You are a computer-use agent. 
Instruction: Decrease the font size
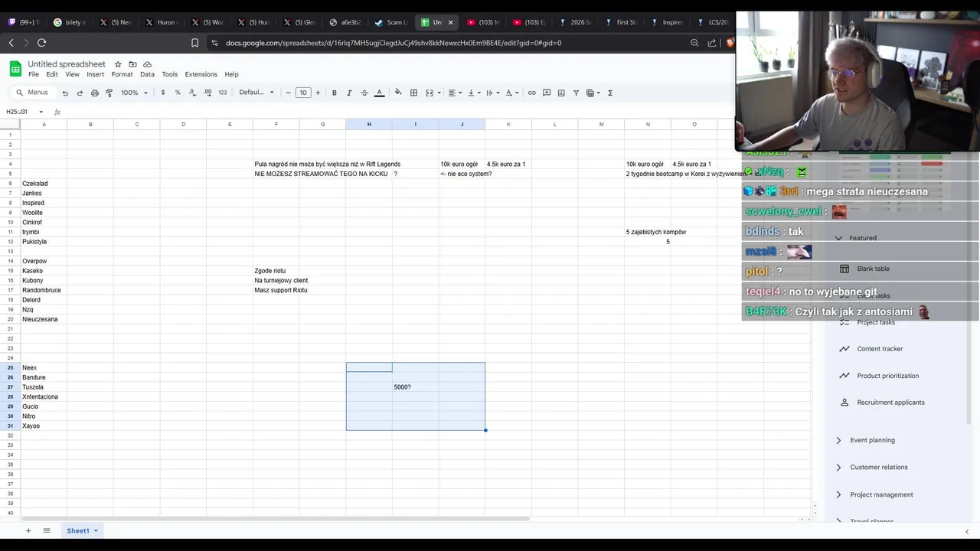[x=289, y=93]
